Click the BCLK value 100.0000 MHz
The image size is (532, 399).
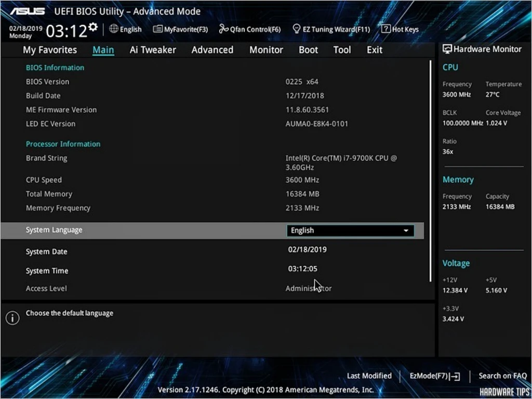click(x=462, y=123)
